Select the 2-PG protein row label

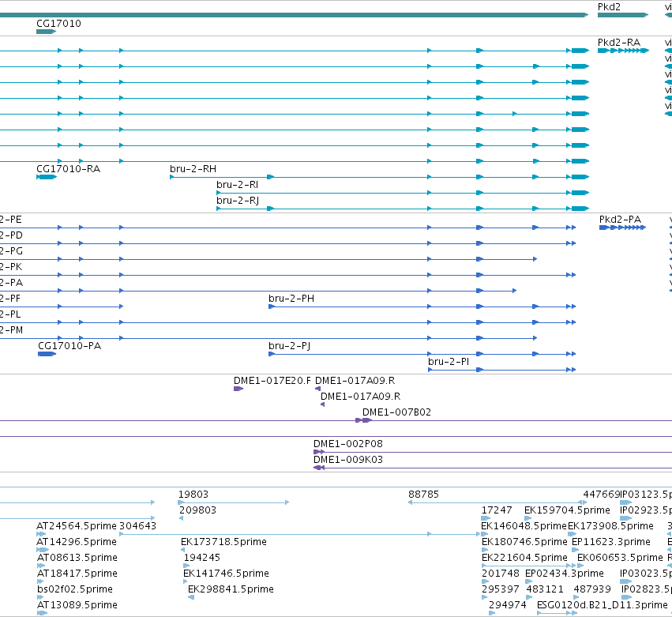(x=11, y=251)
